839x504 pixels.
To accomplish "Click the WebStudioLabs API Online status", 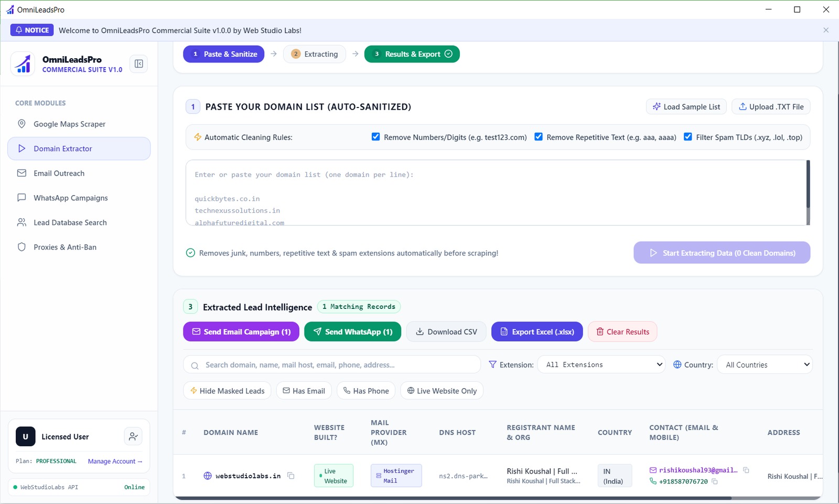I will click(79, 487).
